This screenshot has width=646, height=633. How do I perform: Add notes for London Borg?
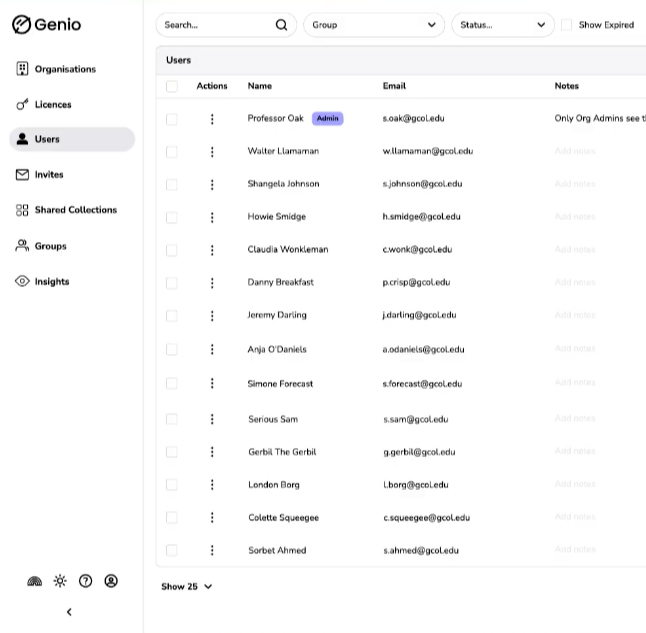(x=575, y=484)
